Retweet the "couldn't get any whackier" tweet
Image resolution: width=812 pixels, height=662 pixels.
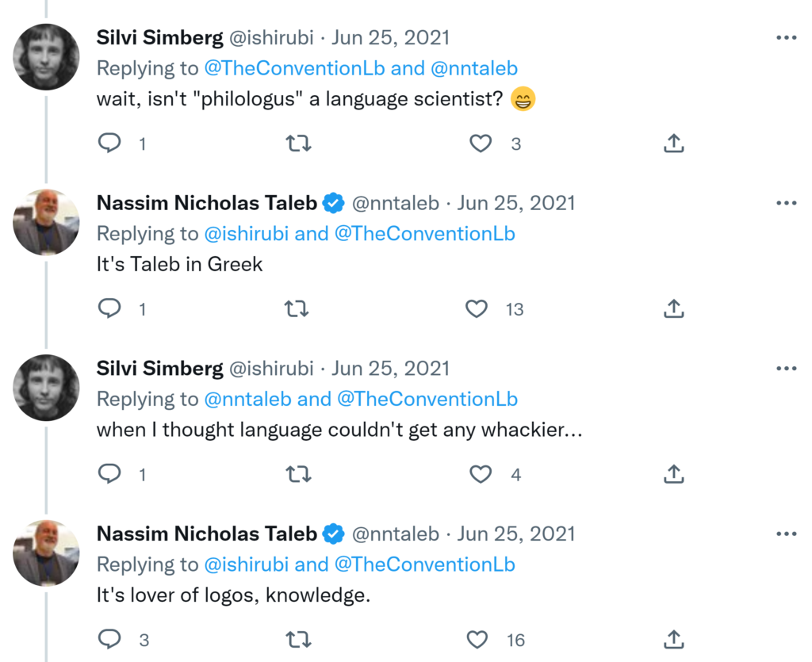point(298,474)
